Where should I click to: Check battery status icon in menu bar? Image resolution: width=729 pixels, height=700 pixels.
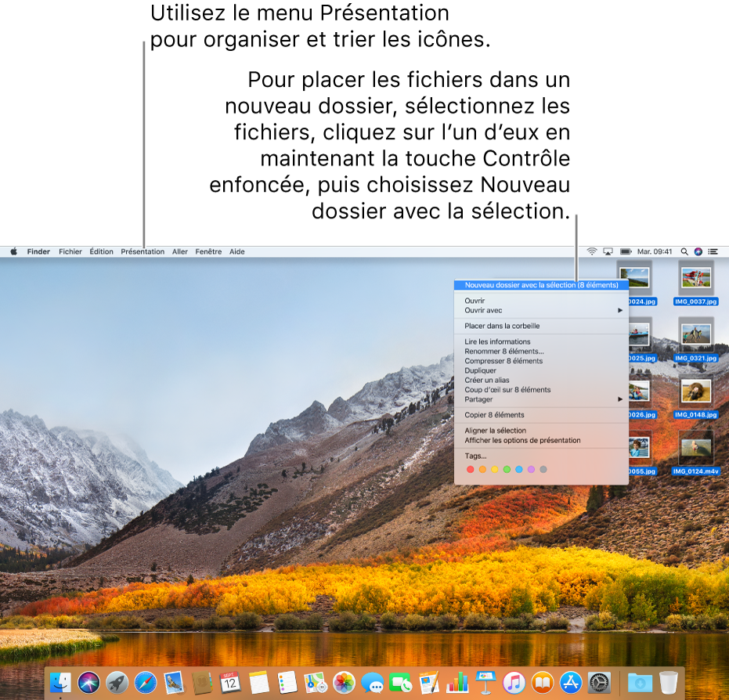click(x=626, y=251)
